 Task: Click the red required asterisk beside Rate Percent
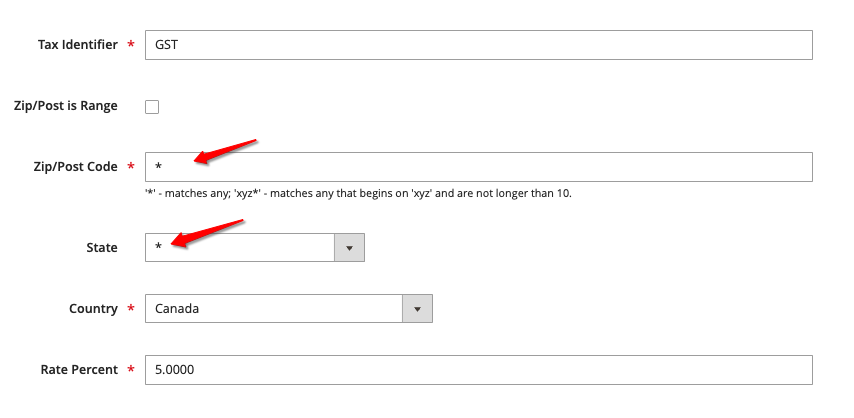tap(131, 368)
